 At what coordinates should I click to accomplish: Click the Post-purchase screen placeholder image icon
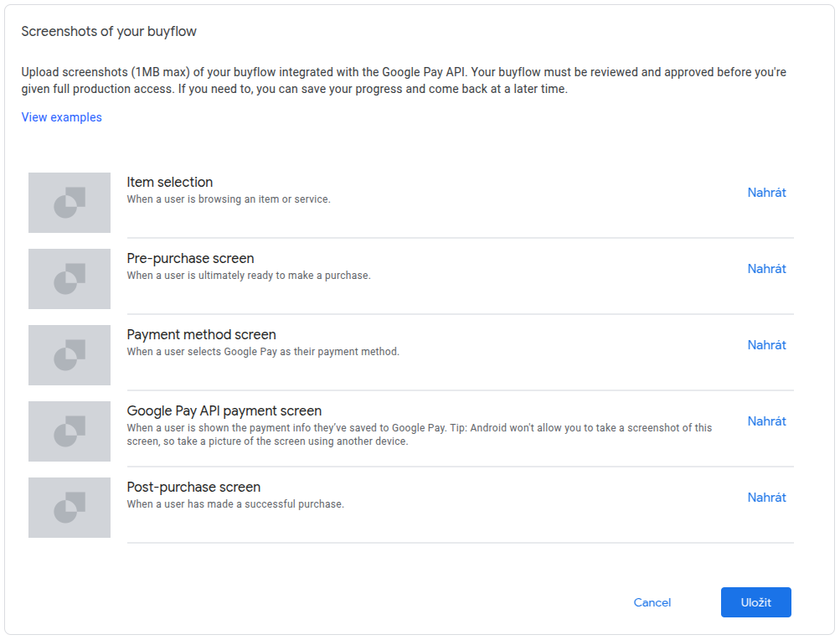70,508
